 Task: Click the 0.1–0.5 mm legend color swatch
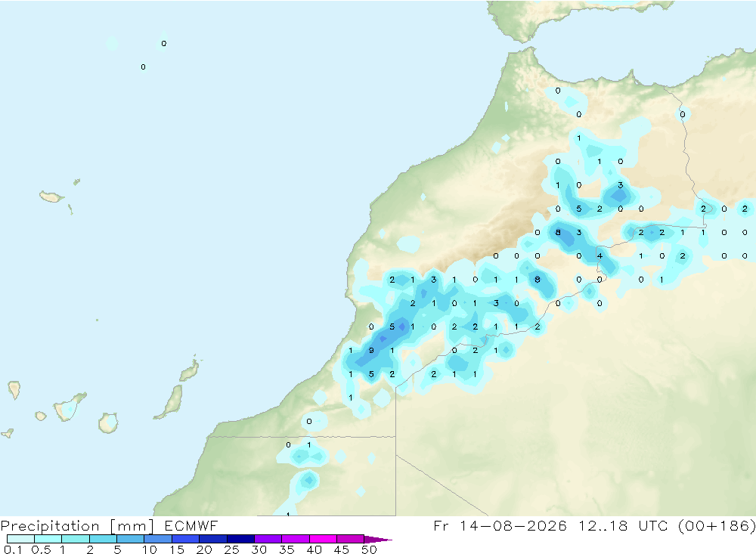pos(20,539)
